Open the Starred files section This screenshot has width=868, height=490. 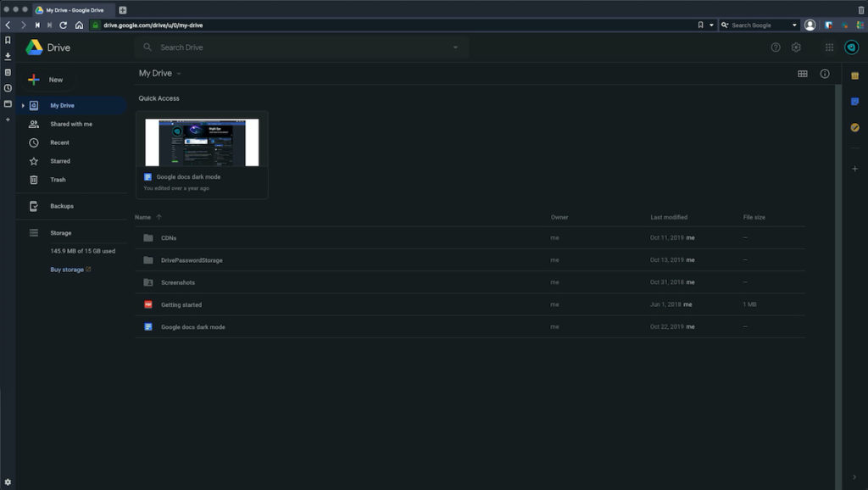coord(58,161)
